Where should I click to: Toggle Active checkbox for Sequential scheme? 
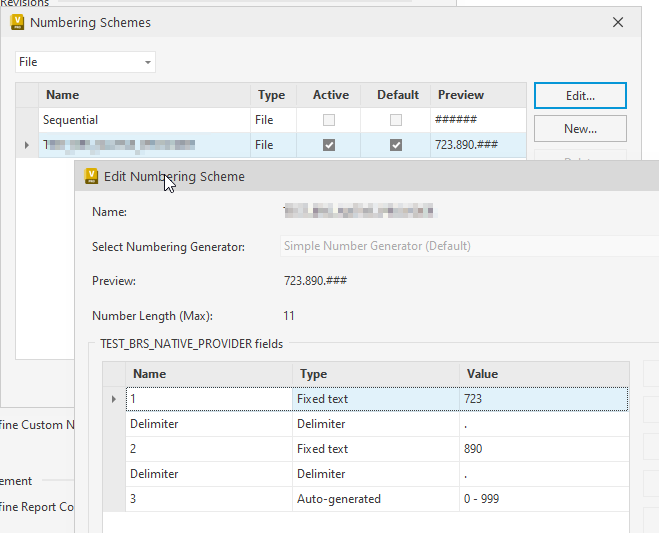(330, 120)
